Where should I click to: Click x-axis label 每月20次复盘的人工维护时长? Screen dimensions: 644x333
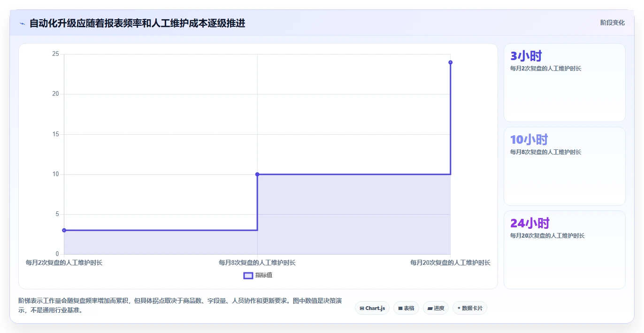pyautogui.click(x=450, y=263)
